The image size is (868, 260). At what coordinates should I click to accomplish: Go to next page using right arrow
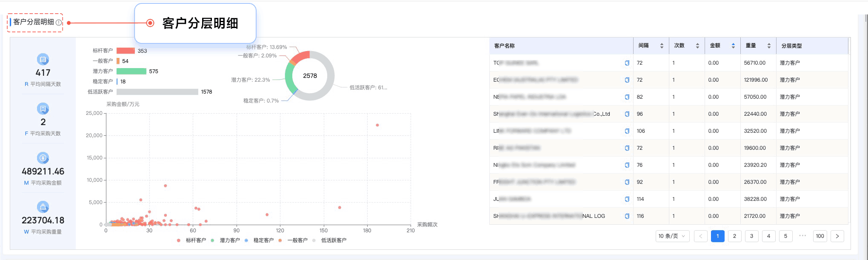coord(837,236)
